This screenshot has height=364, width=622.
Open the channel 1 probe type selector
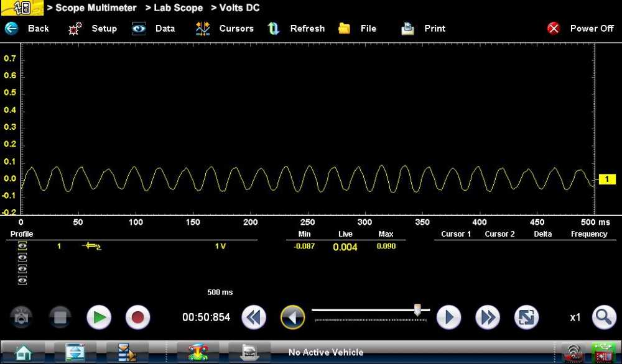click(x=91, y=247)
